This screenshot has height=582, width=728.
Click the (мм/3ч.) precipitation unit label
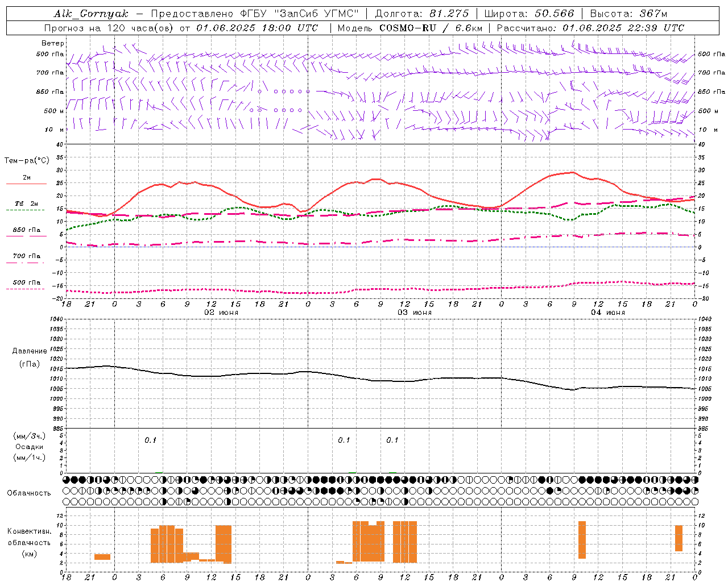29,436
